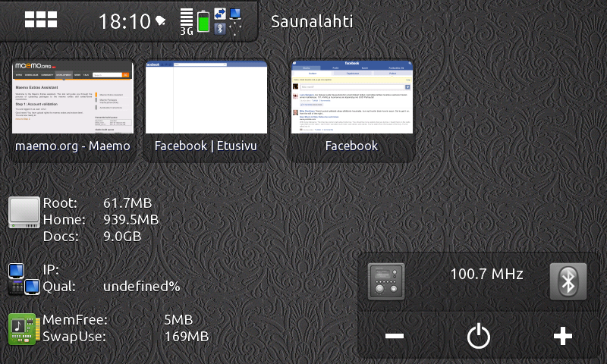This screenshot has width=607, height=364.
Task: Decrease radio frequency with the minus button
Action: click(x=394, y=336)
